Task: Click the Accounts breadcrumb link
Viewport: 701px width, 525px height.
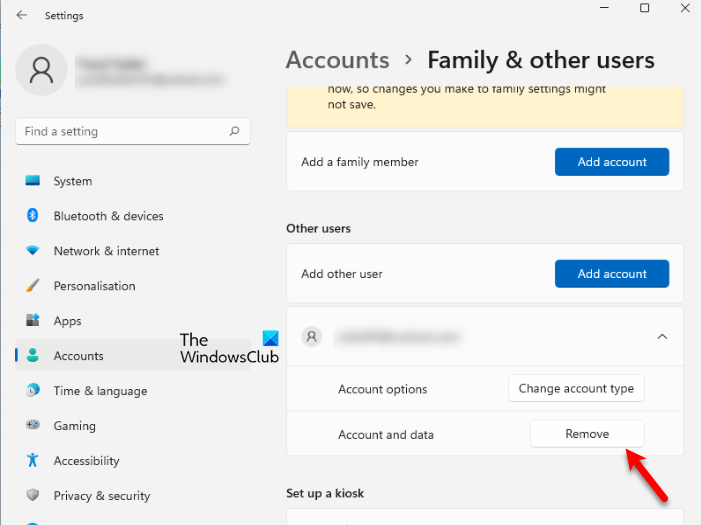Action: [x=337, y=60]
